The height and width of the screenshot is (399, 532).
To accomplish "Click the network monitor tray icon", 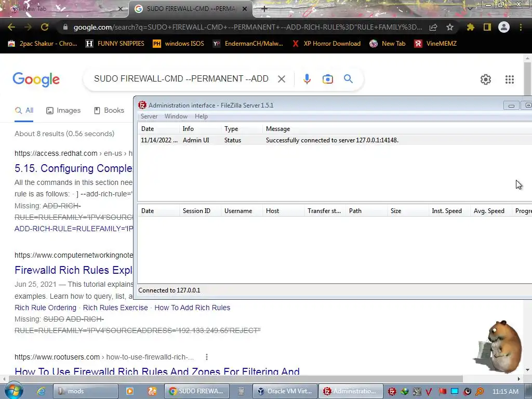I will [455, 392].
